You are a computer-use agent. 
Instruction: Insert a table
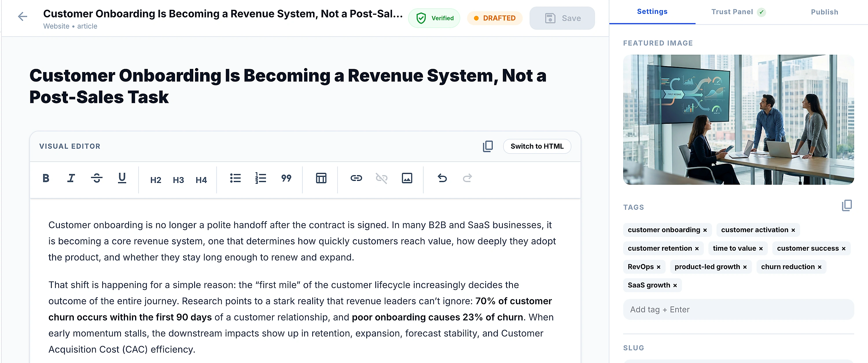pyautogui.click(x=321, y=178)
